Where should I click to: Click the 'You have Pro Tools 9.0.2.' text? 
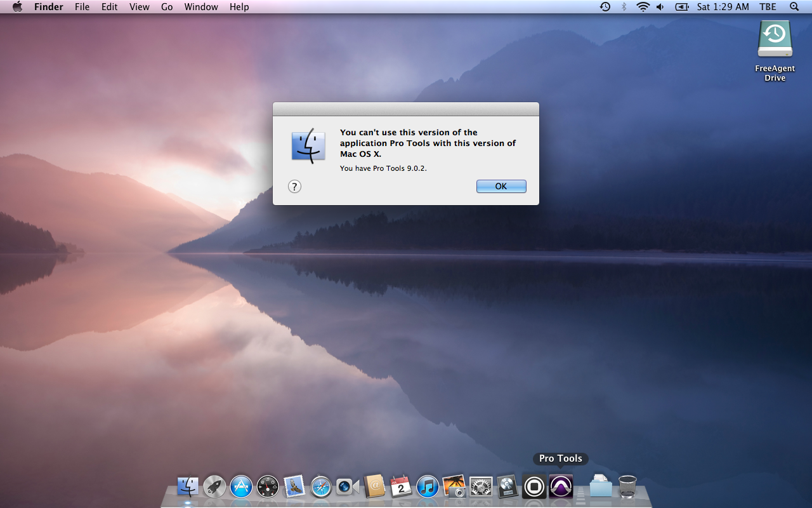pyautogui.click(x=383, y=168)
